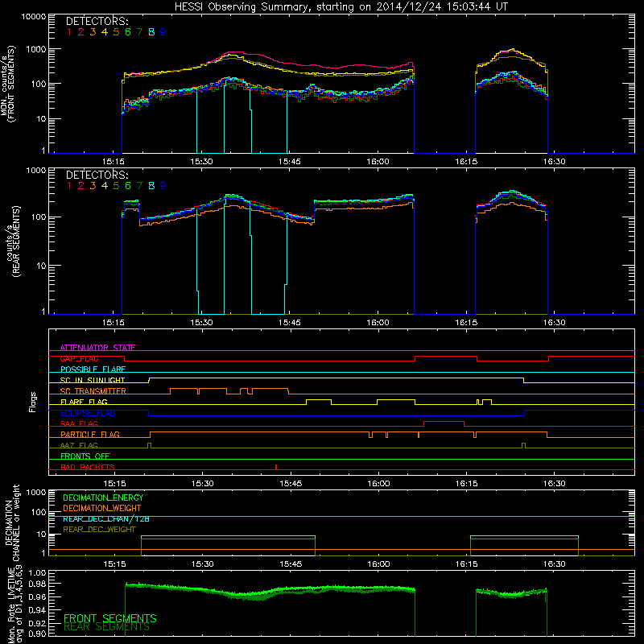Click the 10000 y-axis value on the front plot
The width and height of the screenshot is (644, 644).
click(33, 16)
